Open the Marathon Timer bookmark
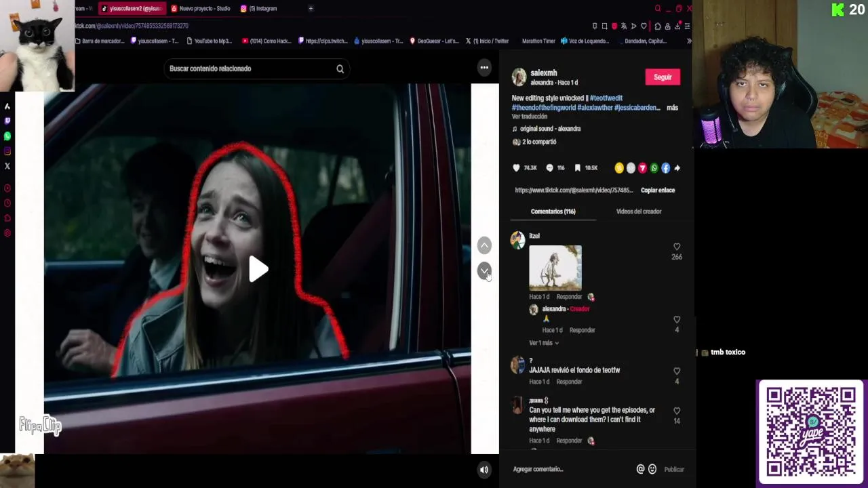The width and height of the screenshot is (868, 488). (538, 41)
